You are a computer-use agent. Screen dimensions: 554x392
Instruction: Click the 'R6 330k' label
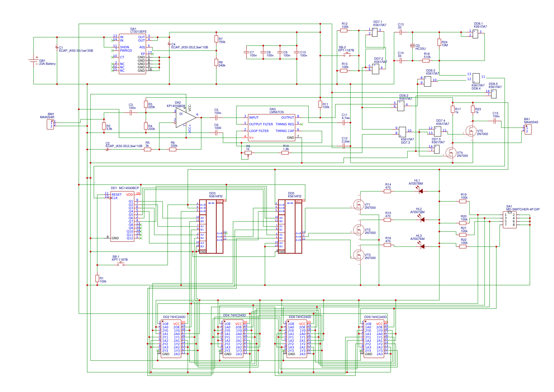174,144
